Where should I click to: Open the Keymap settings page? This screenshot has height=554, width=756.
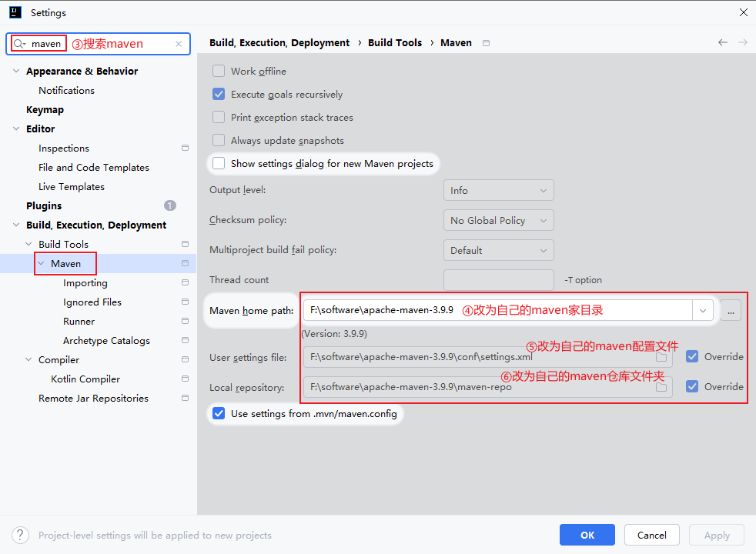pyautogui.click(x=45, y=110)
